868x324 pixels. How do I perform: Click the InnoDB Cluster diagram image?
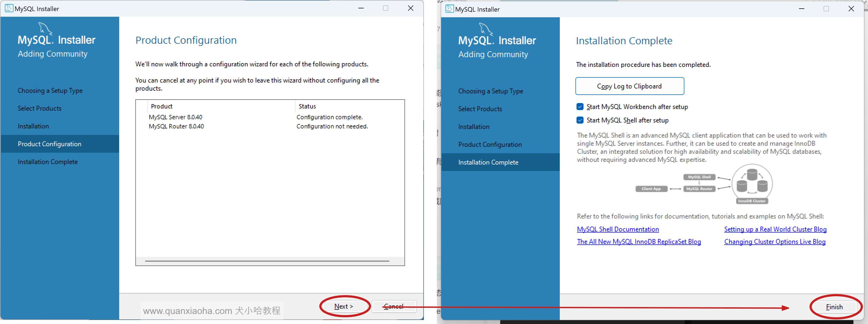coord(704,185)
